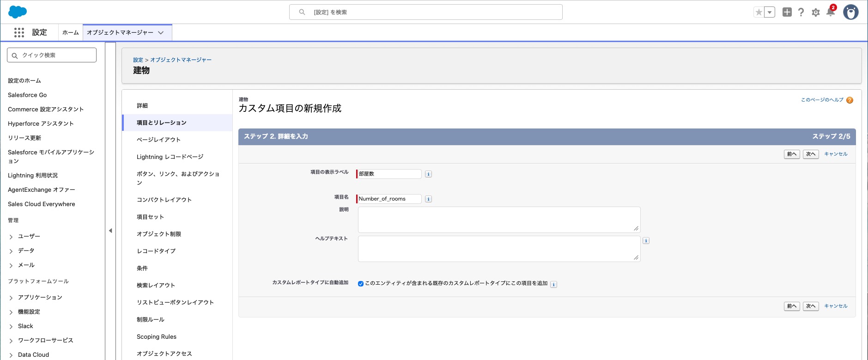Click the info icon beside ヘルプテキスト
The height and width of the screenshot is (360, 868).
[646, 241]
